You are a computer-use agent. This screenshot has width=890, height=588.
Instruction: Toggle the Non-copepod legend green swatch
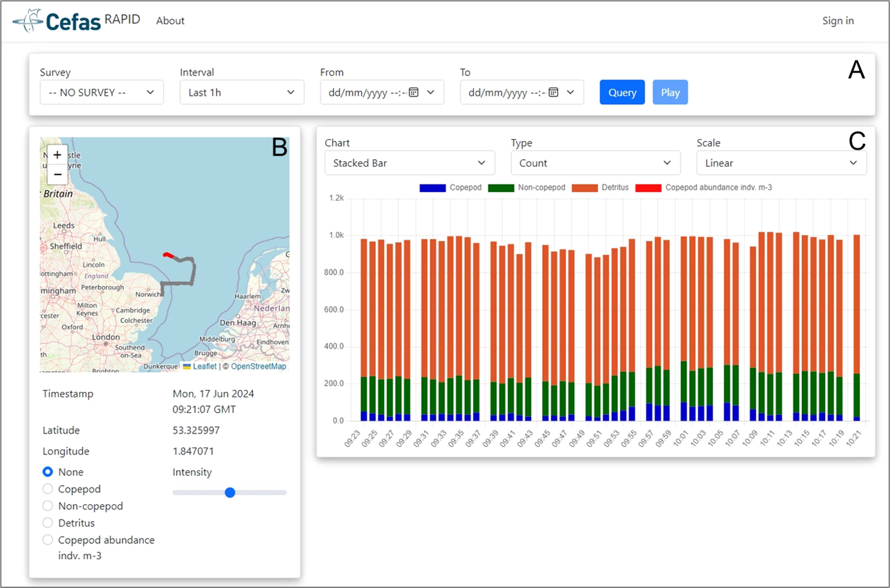(x=501, y=188)
